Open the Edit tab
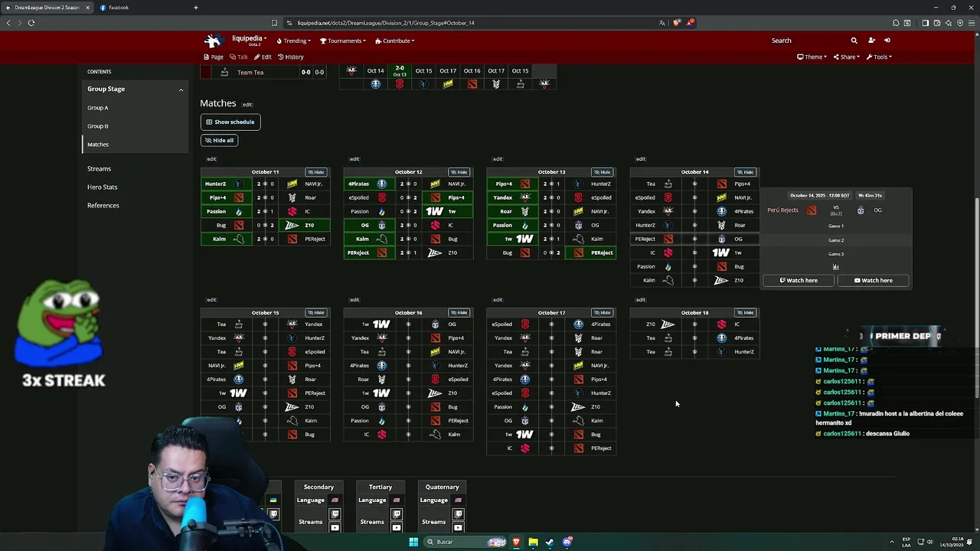 pyautogui.click(x=263, y=57)
